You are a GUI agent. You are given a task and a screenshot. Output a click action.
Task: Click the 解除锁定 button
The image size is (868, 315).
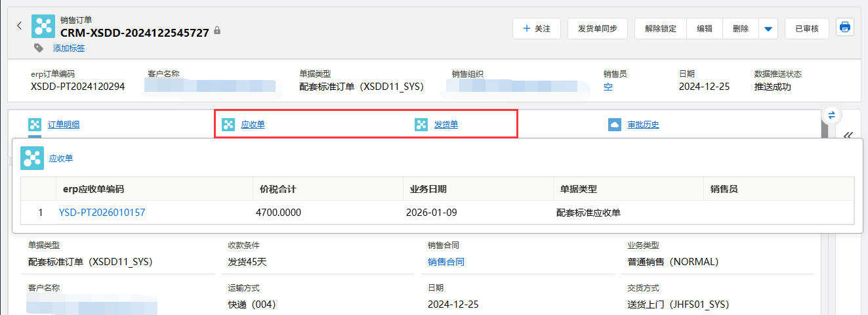(660, 29)
